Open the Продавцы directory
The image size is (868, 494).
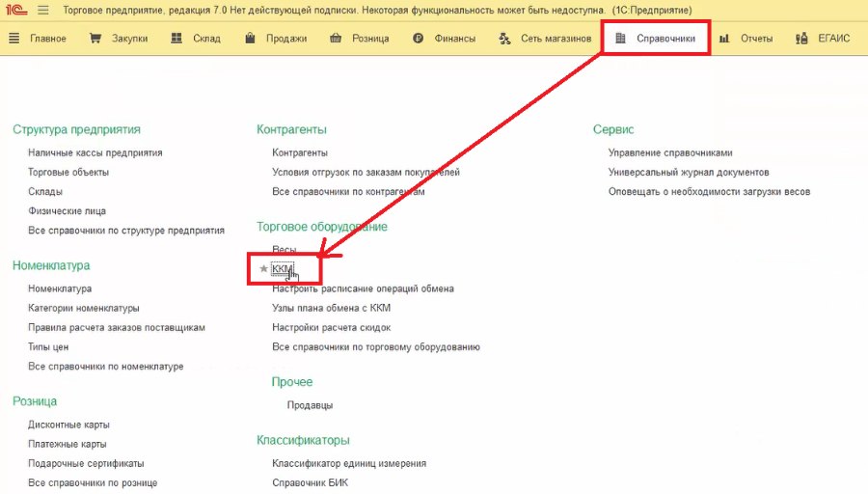click(x=310, y=405)
